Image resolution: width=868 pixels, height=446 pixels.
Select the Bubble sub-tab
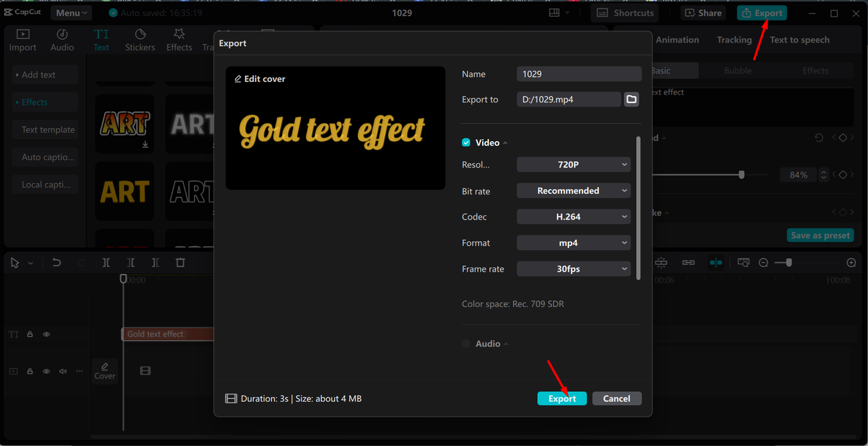(738, 70)
